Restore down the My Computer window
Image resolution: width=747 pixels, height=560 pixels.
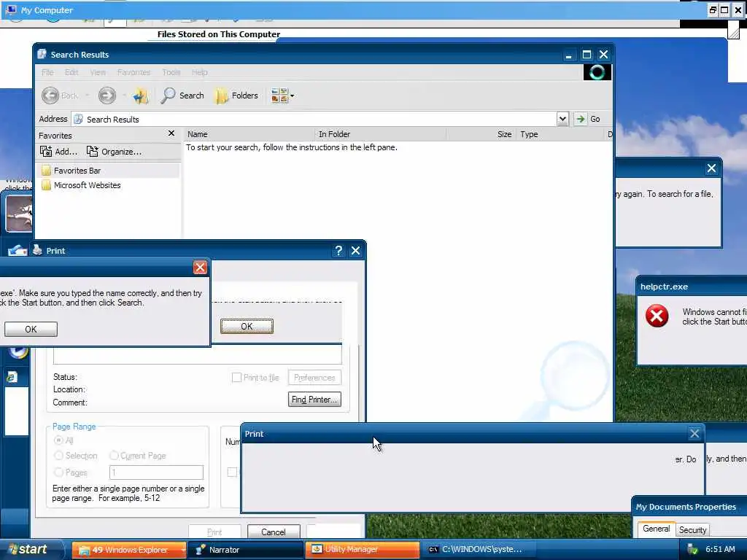coord(713,10)
